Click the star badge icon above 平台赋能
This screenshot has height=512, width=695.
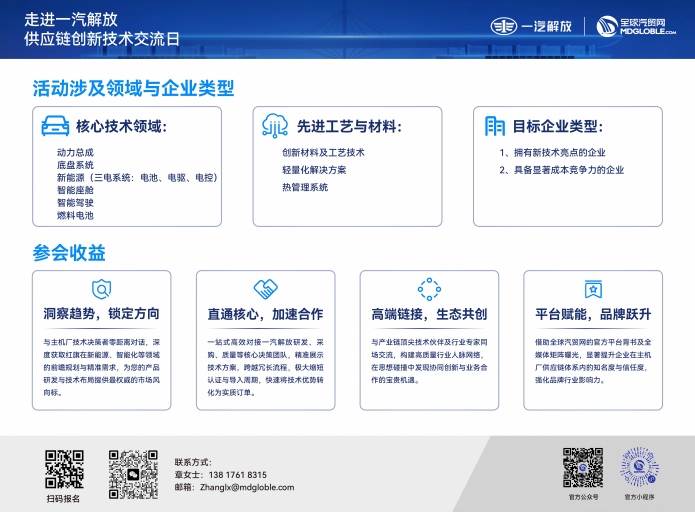tap(593, 289)
